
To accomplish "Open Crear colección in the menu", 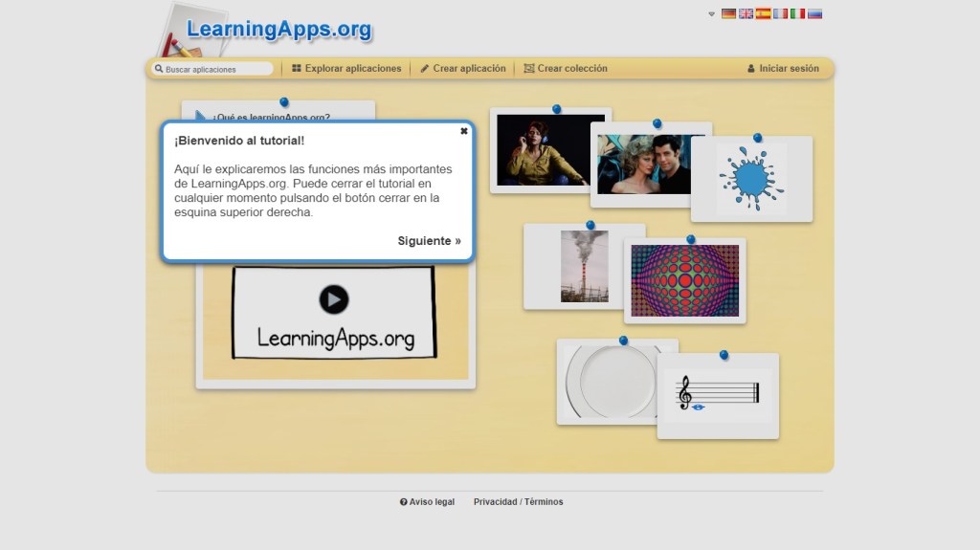I will [566, 69].
